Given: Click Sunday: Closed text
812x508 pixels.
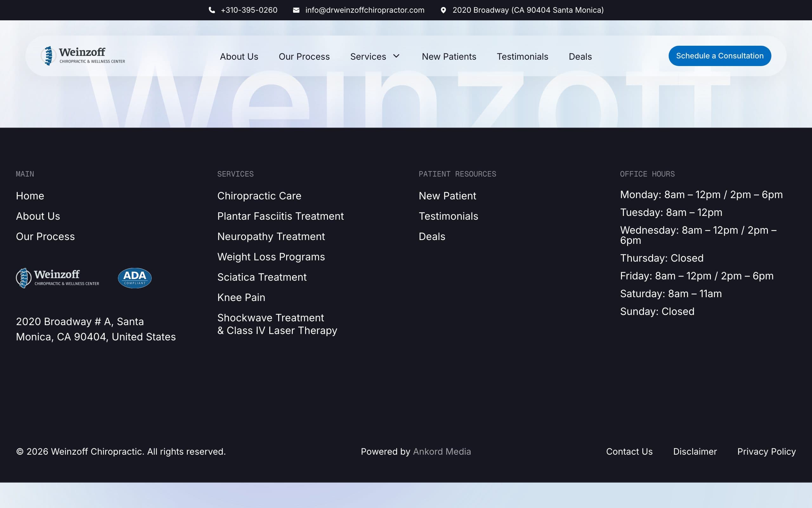Looking at the screenshot, I should 657,311.
